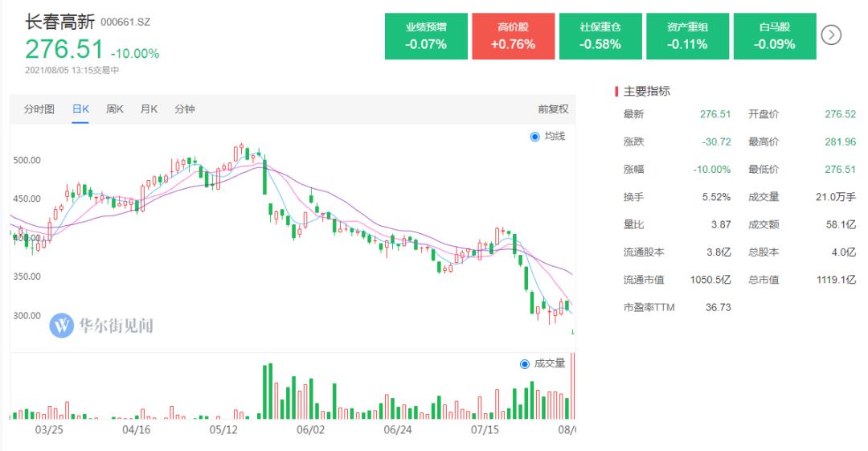
Task: Switch to 月K chart view
Action: pyautogui.click(x=149, y=109)
